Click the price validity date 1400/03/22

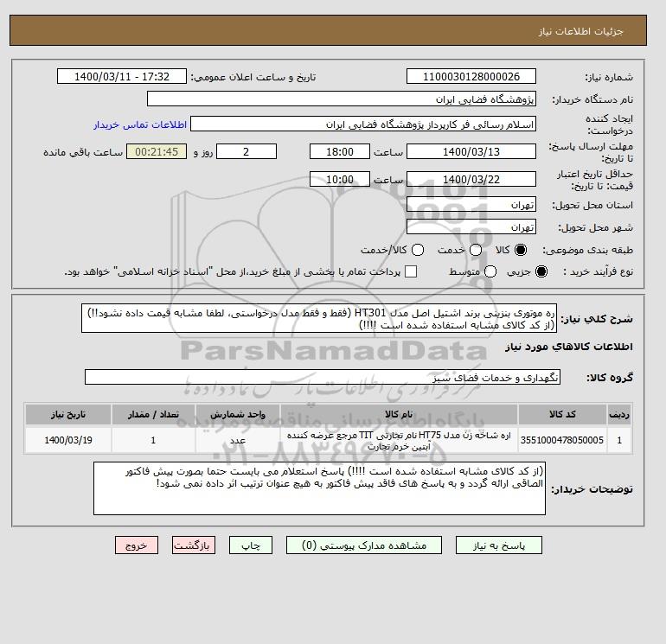point(471,179)
